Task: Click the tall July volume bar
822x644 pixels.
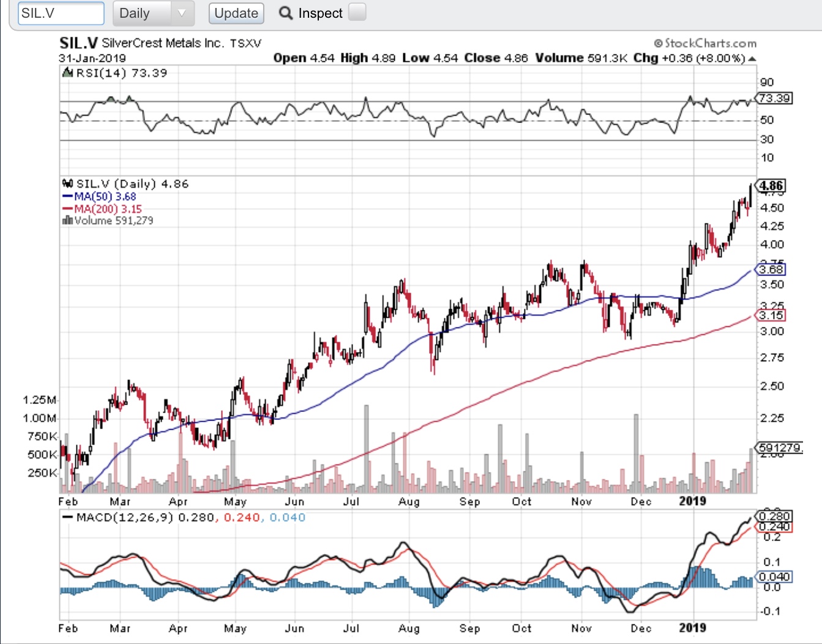Action: coord(367,449)
